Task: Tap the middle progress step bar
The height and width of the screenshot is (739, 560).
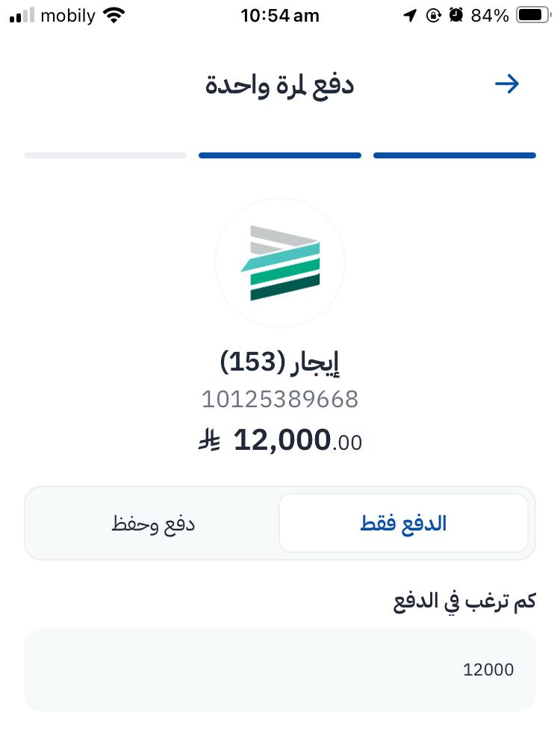Action: point(280,155)
